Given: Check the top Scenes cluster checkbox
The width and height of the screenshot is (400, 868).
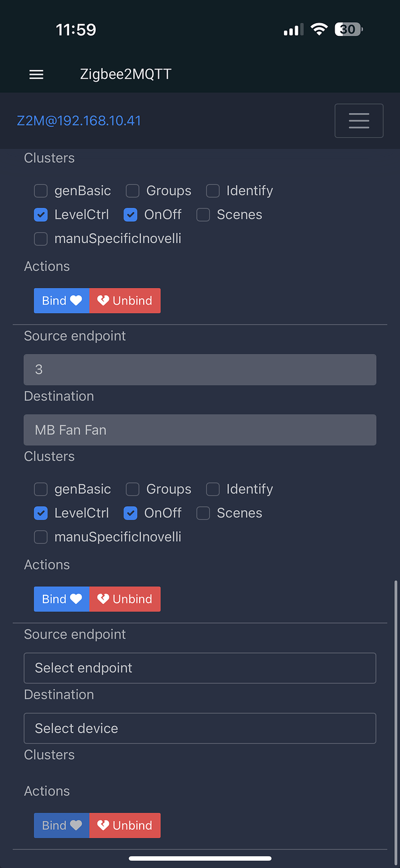Looking at the screenshot, I should [x=203, y=215].
